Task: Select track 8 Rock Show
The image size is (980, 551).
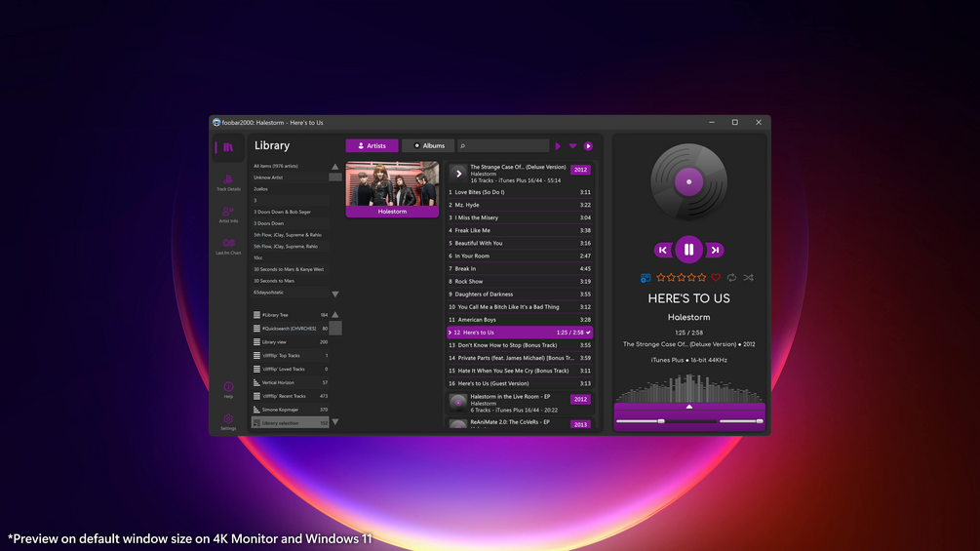Action: point(520,282)
